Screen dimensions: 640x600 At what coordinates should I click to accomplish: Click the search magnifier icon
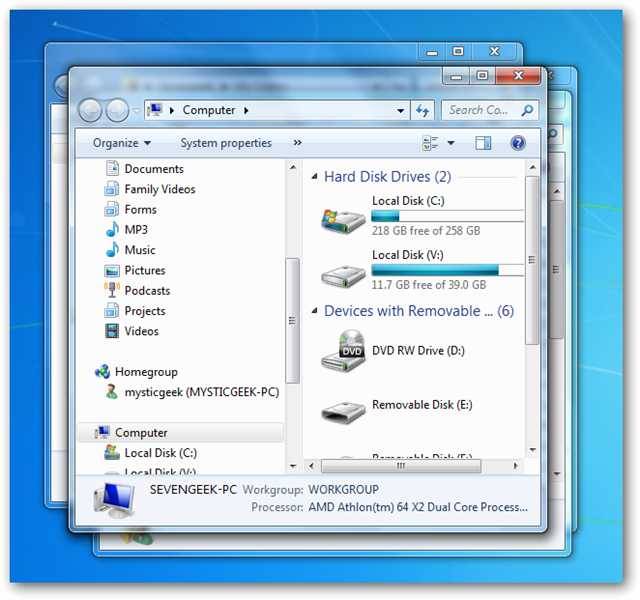click(x=527, y=110)
